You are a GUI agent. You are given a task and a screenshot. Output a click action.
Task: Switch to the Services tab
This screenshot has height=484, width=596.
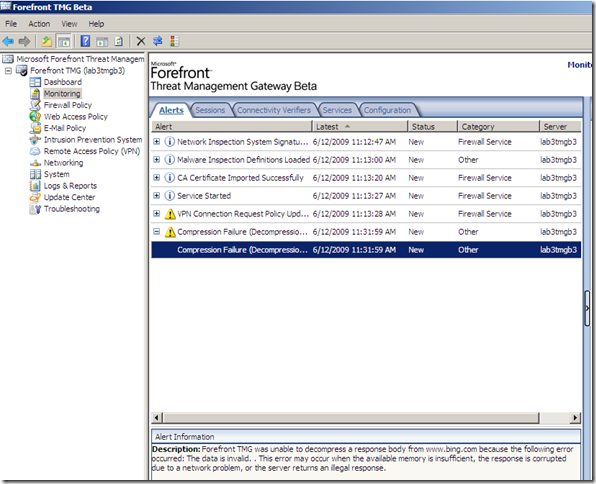click(x=337, y=110)
